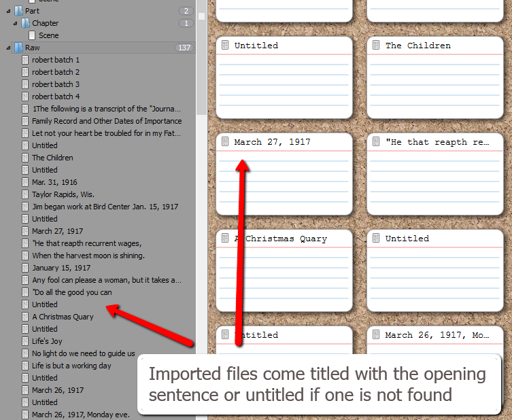Screen dimensions: 512x420
Task: Open "robert batch 3" in the binder
Action: coord(56,84)
